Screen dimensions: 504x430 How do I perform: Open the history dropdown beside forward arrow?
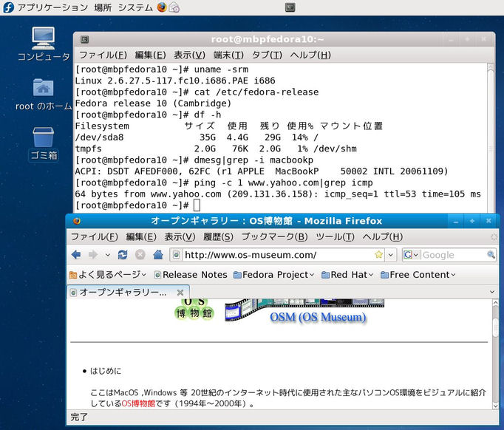(108, 255)
